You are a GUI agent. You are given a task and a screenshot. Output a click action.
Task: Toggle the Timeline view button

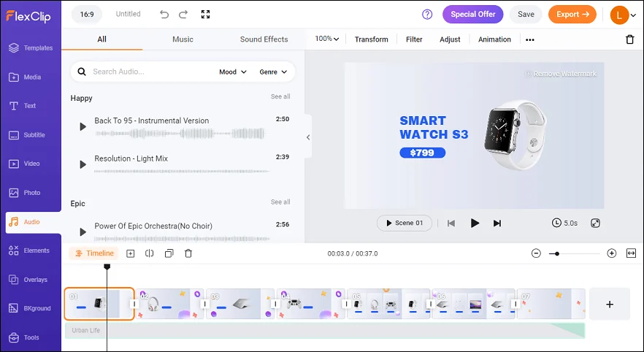click(x=94, y=253)
